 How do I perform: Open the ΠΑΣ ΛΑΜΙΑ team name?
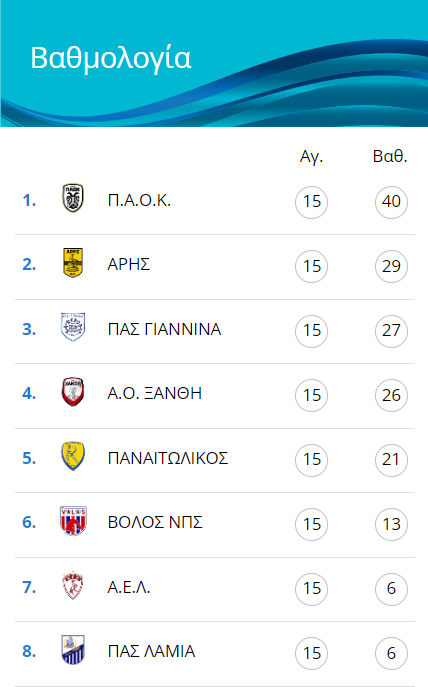tap(151, 652)
